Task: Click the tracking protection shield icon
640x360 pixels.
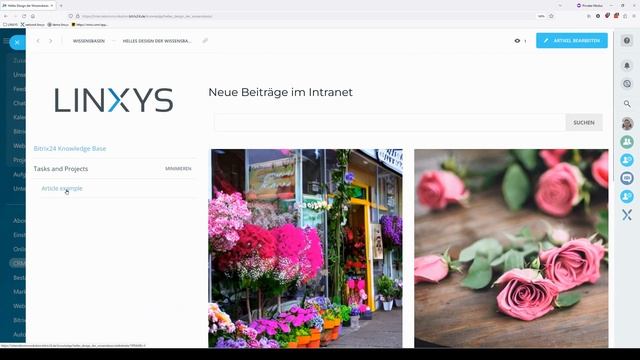Action: (71, 16)
